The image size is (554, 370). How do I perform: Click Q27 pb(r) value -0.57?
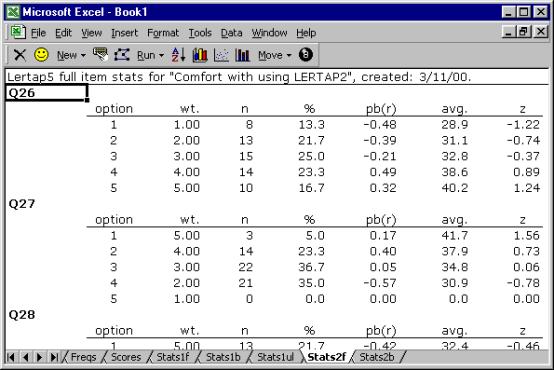coord(380,283)
